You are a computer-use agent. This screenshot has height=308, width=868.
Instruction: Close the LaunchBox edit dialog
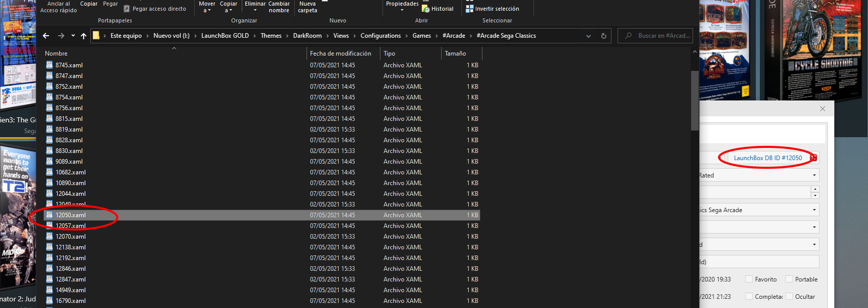click(823, 109)
